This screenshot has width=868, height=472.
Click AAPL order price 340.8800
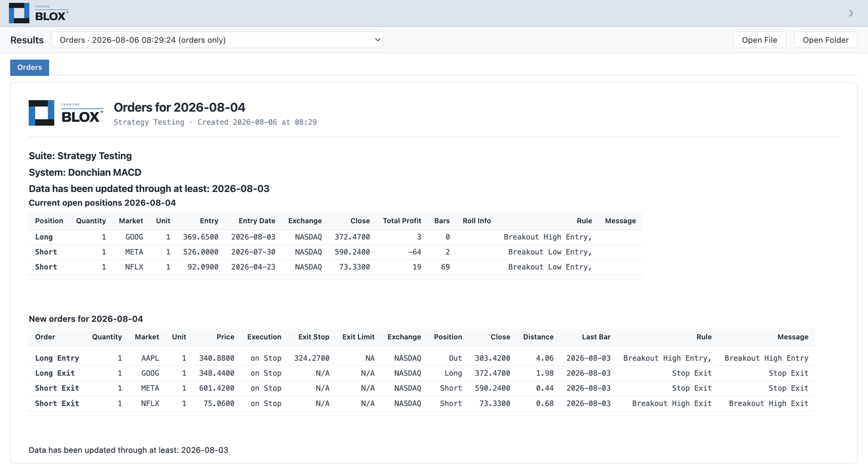pos(217,359)
